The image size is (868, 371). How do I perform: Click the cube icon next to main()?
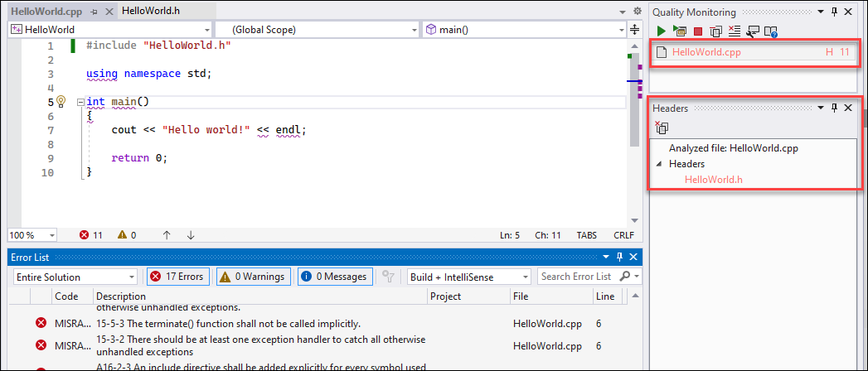click(431, 30)
